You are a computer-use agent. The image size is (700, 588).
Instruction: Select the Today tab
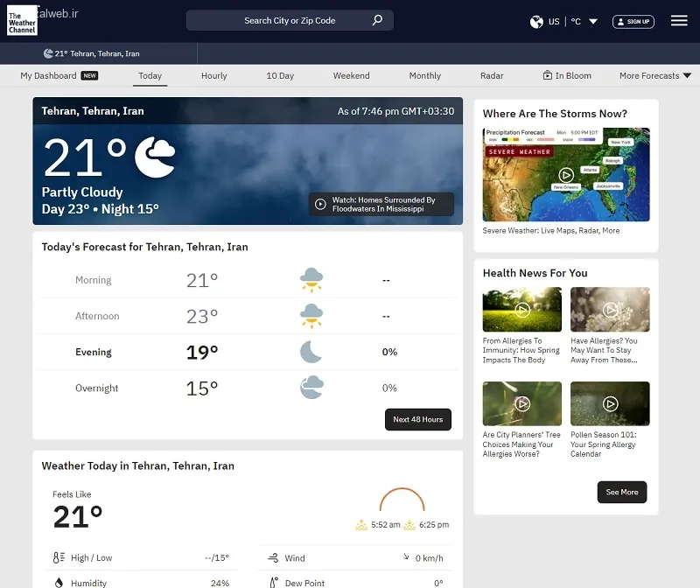coord(150,75)
